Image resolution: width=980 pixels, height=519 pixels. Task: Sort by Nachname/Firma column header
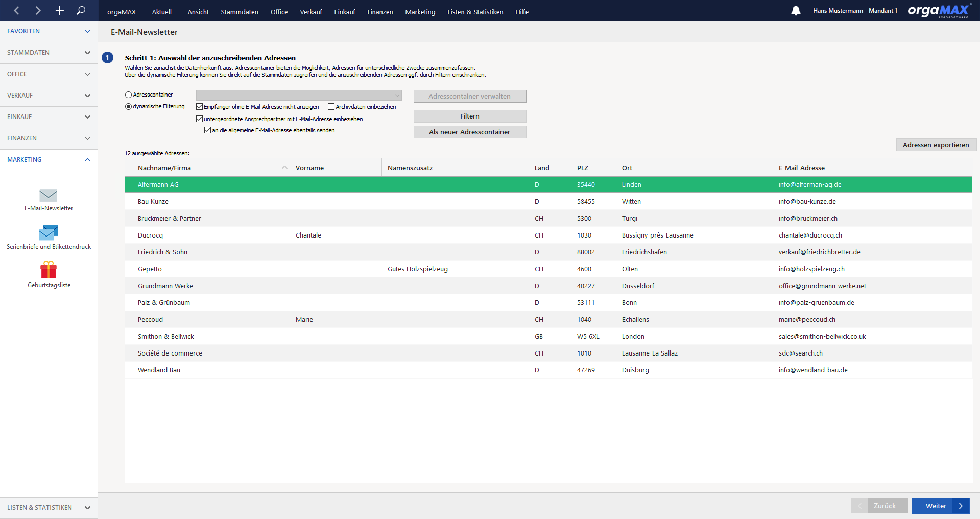(207, 168)
